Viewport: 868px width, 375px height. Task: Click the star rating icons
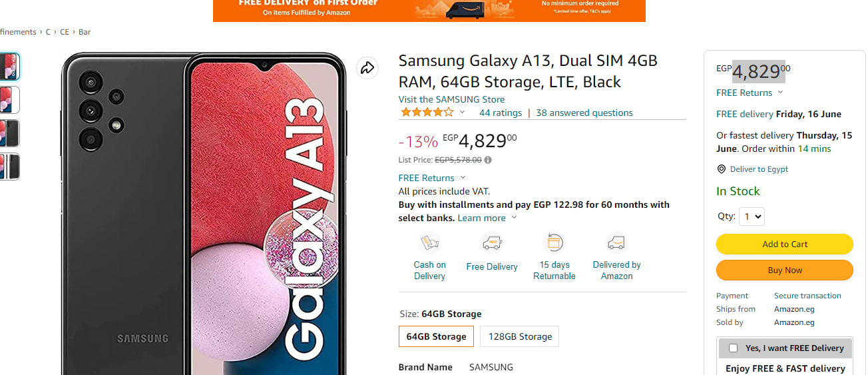(x=427, y=113)
